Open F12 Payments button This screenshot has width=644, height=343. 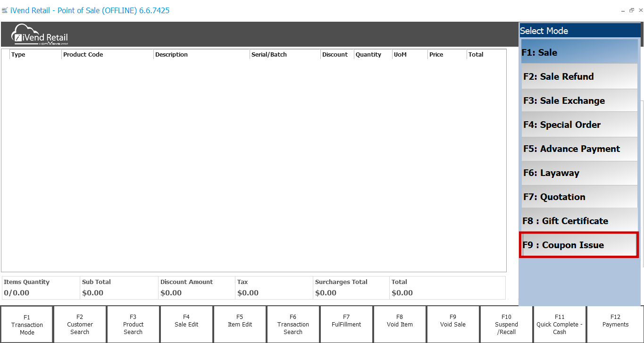coord(615,325)
